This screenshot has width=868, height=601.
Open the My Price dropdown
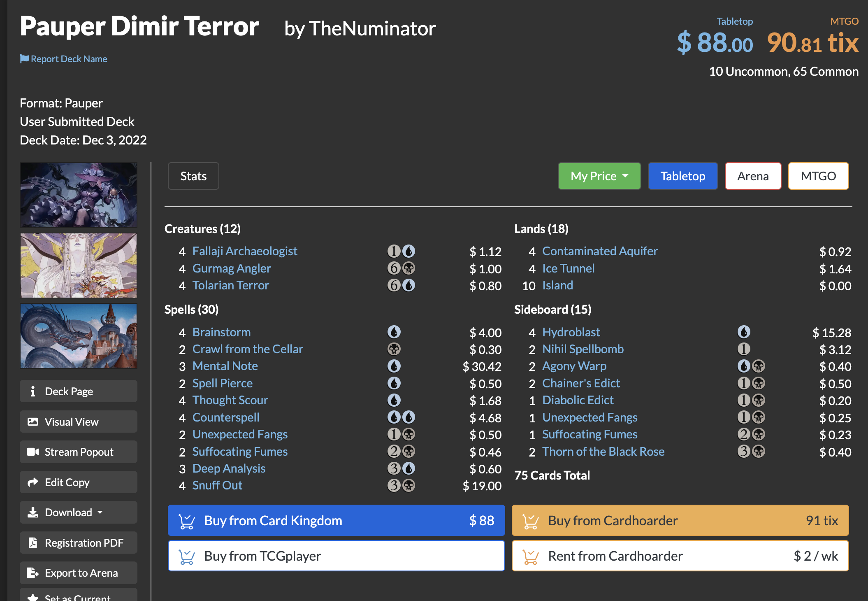click(599, 176)
